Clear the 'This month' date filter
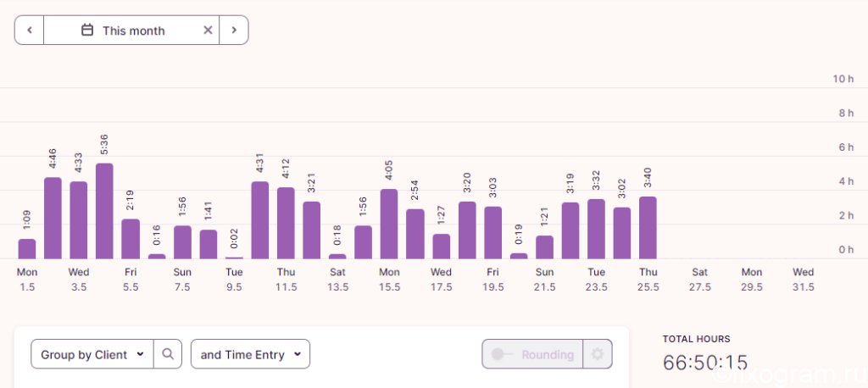 [208, 30]
